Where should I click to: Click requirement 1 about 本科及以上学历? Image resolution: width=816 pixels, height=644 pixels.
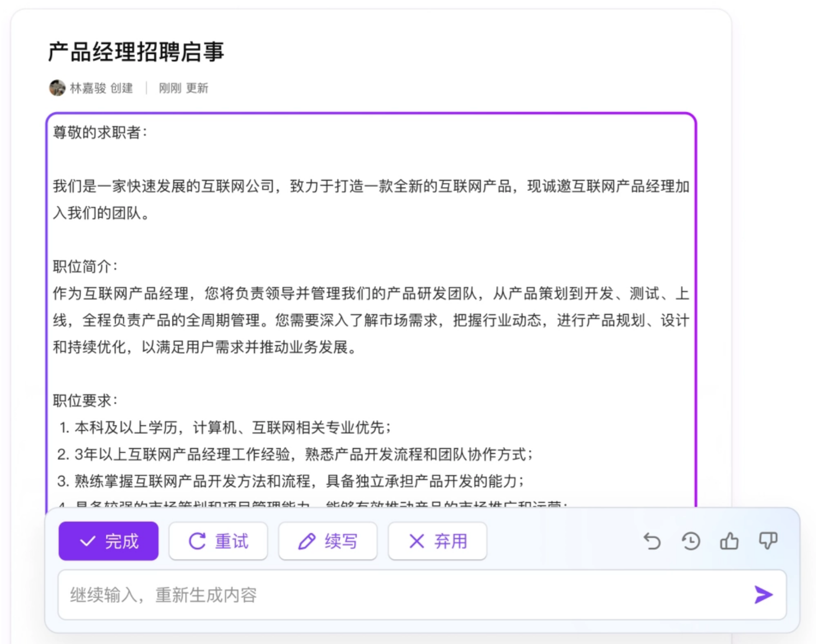click(225, 427)
